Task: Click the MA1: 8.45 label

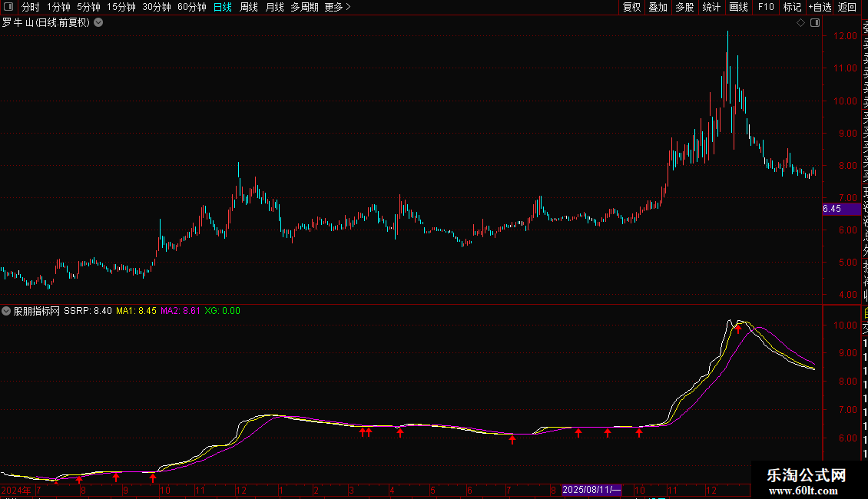Action: (x=136, y=311)
